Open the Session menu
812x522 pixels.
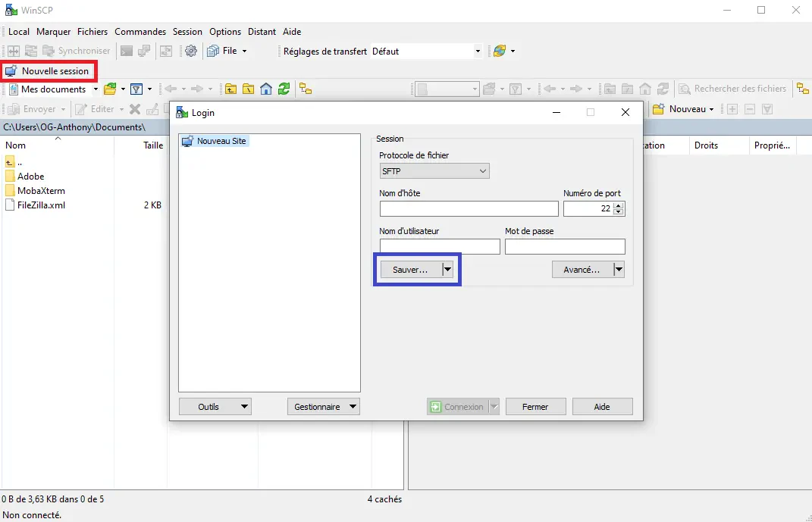187,32
